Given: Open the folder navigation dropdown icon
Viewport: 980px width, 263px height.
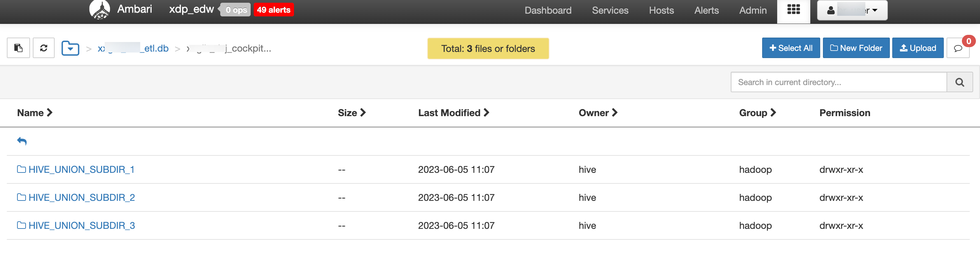Looking at the screenshot, I should tap(70, 49).
